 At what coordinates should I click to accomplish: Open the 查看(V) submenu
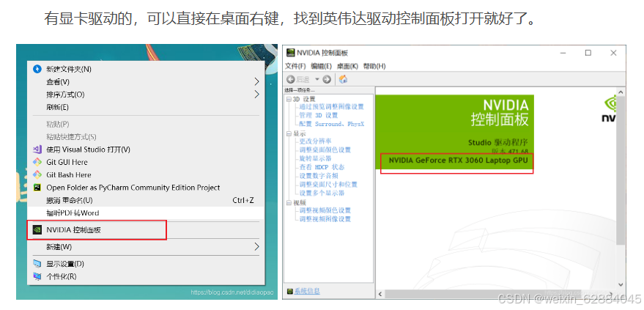145,81
